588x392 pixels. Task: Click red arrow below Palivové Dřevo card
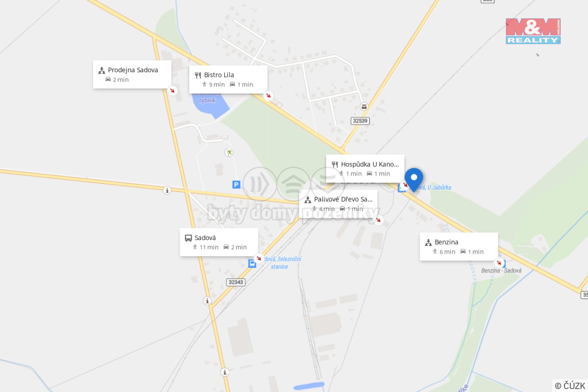[x=379, y=220]
